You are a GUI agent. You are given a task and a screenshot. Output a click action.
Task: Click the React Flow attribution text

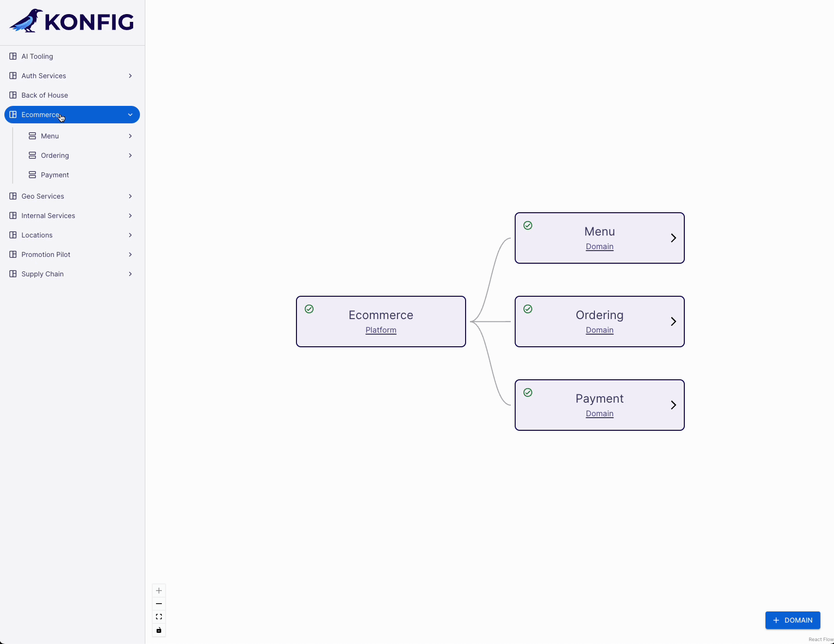tap(820, 640)
